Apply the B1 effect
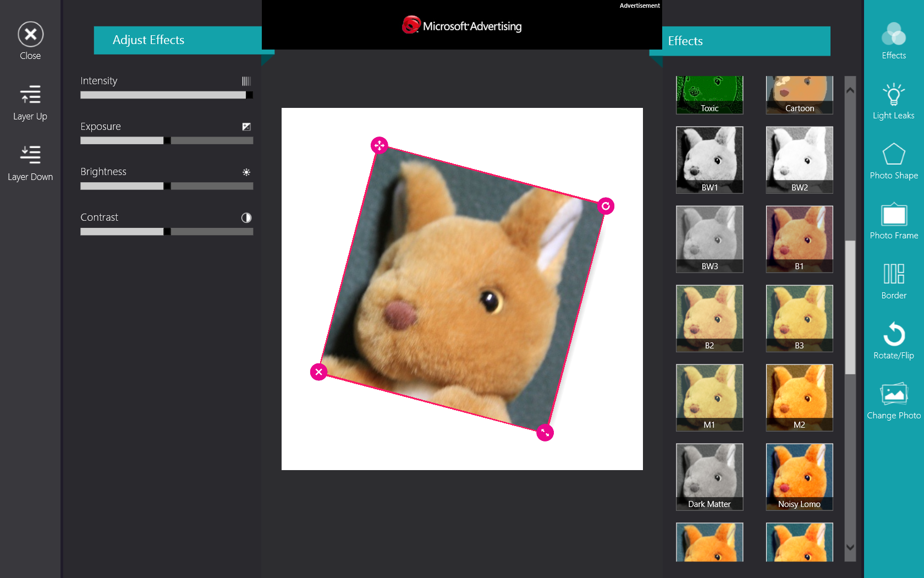This screenshot has width=924, height=578. tap(799, 239)
